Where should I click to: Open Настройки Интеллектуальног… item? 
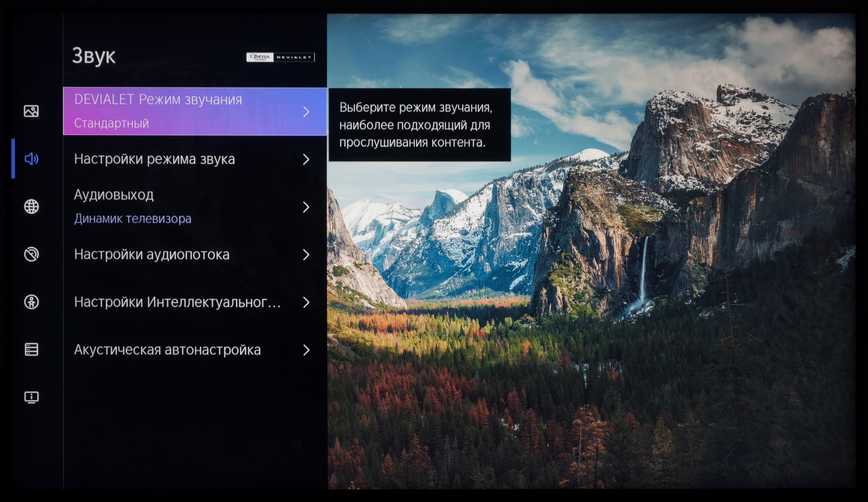click(177, 302)
